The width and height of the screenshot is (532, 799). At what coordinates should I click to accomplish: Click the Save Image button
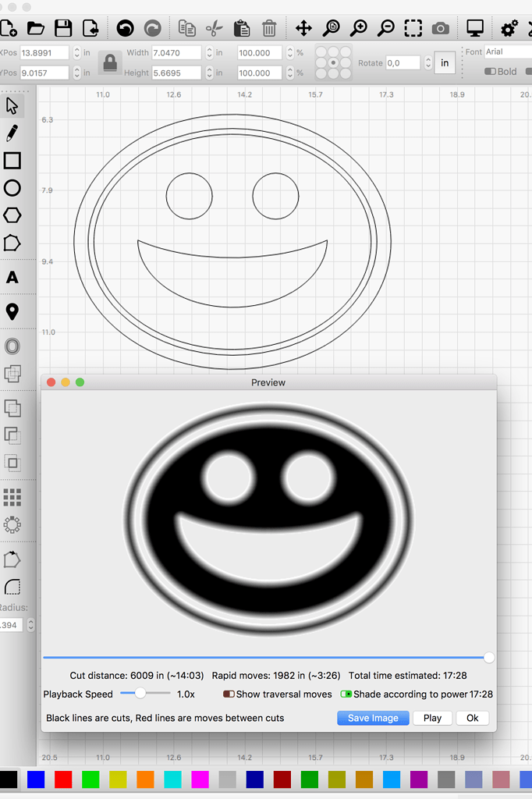coord(373,718)
